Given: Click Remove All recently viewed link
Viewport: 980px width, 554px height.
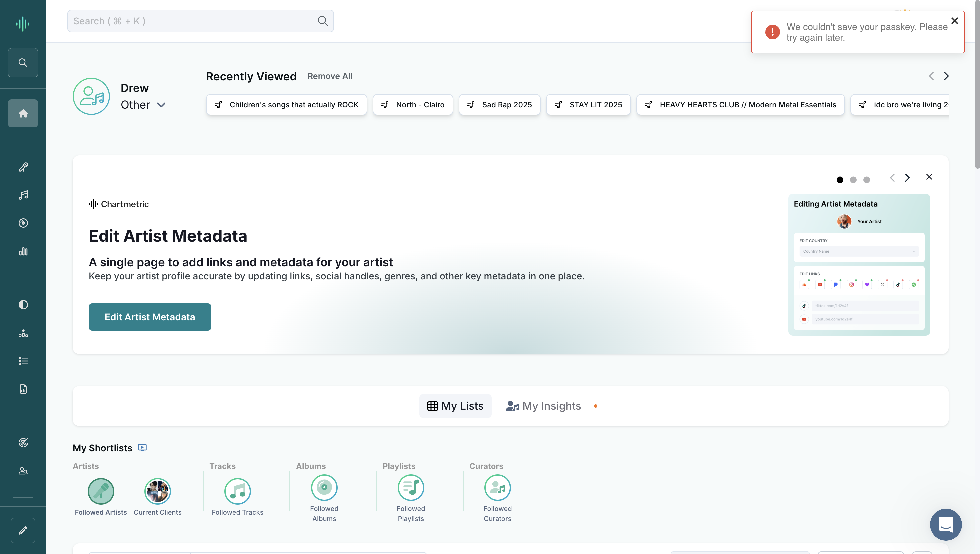Looking at the screenshot, I should click(330, 76).
